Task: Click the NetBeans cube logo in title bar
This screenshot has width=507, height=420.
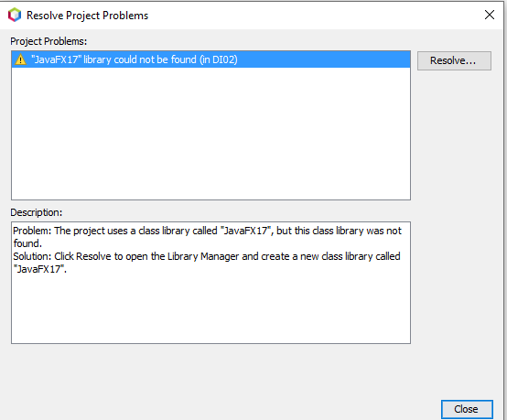Action: click(15, 15)
